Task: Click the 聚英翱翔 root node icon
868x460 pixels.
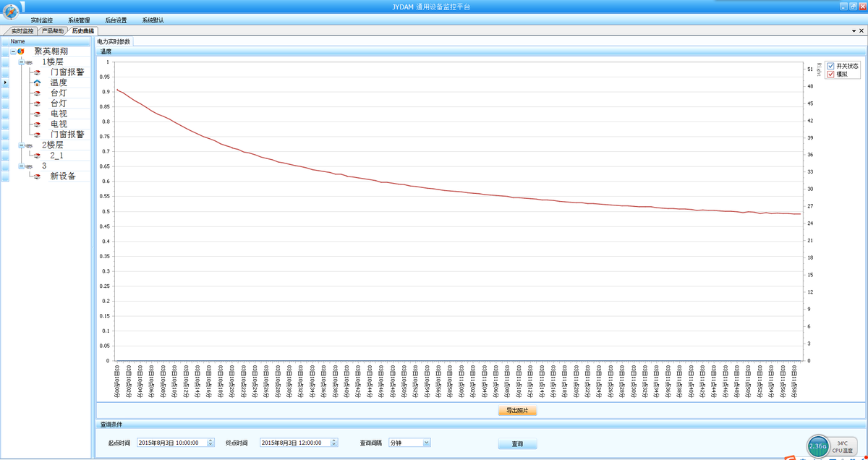Action: click(x=21, y=51)
